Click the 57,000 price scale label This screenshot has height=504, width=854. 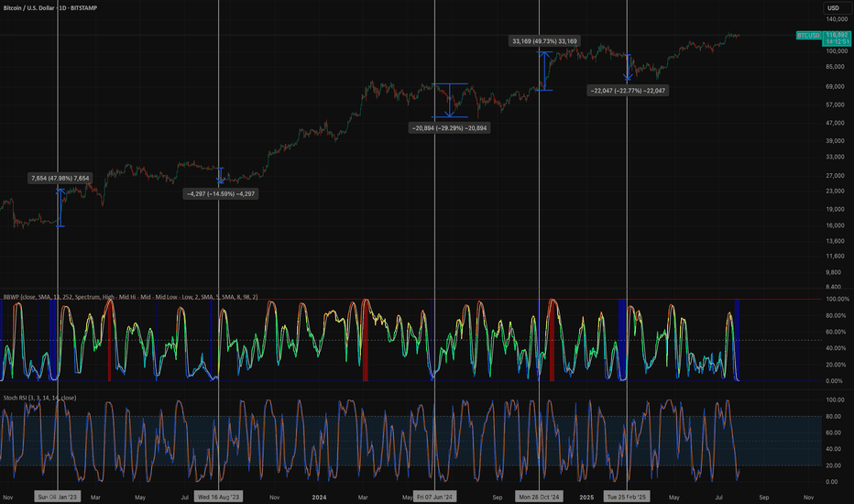click(837, 104)
